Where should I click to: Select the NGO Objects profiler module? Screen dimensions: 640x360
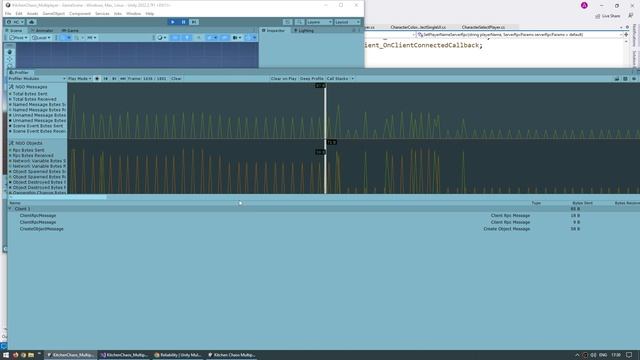29,143
